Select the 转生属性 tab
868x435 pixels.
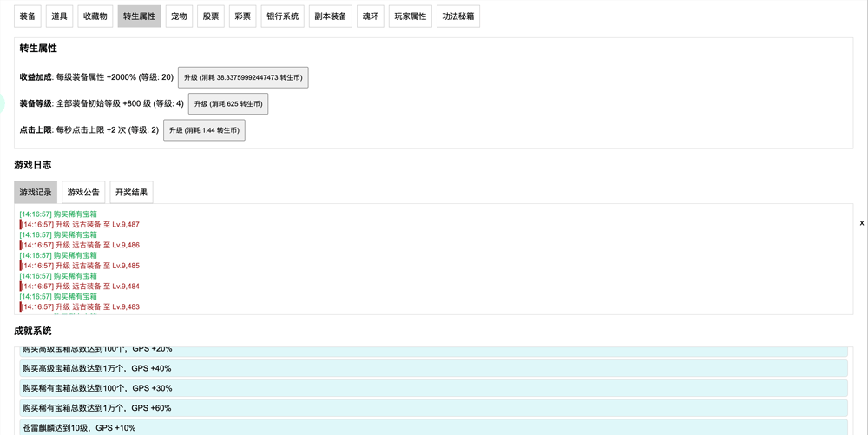pyautogui.click(x=139, y=16)
